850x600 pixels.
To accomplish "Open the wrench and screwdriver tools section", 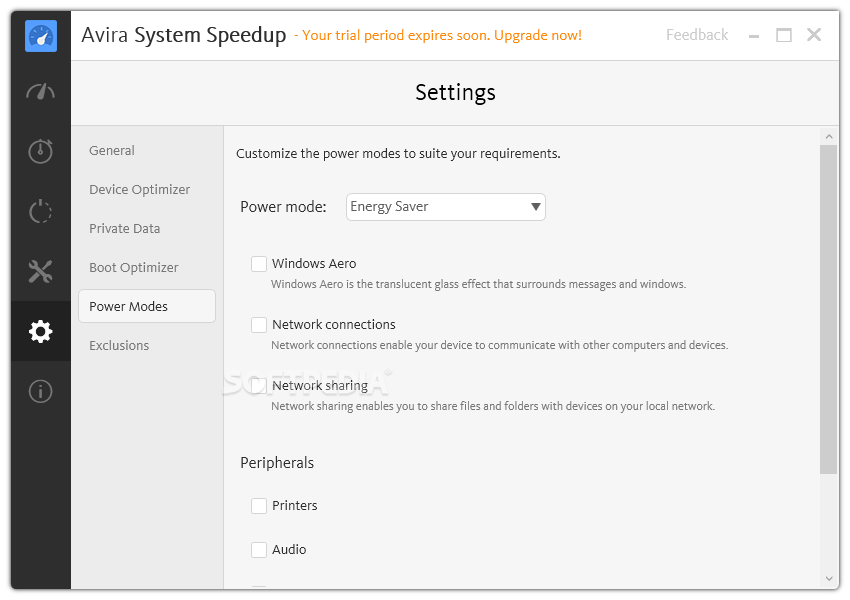I will coord(41,272).
